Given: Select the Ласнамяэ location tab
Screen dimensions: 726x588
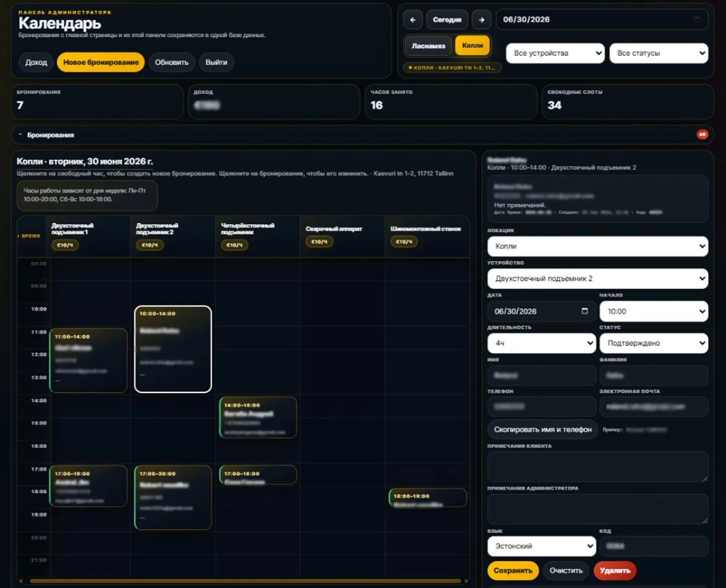Looking at the screenshot, I should click(428, 46).
